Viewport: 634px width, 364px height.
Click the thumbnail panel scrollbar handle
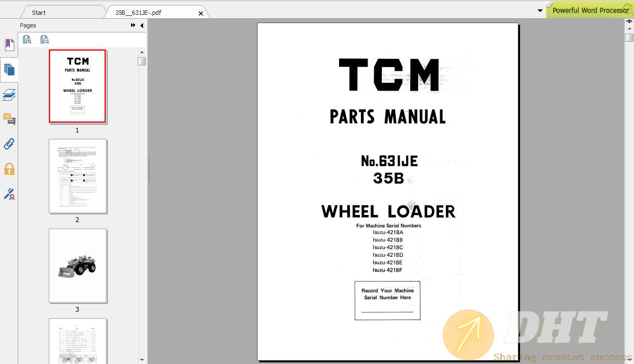pos(142,62)
